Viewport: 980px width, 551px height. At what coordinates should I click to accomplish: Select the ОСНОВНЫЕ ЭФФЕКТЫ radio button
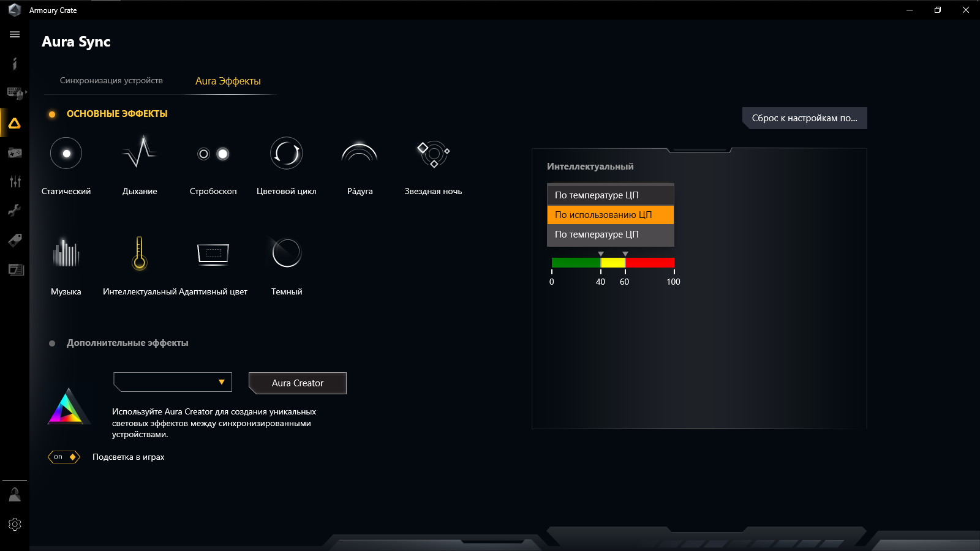click(53, 113)
